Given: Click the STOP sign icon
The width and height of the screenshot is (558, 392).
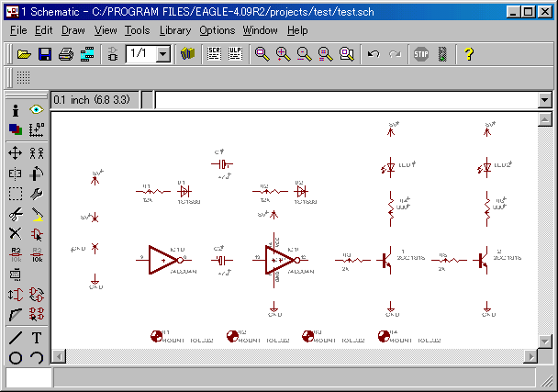Looking at the screenshot, I should (x=421, y=54).
